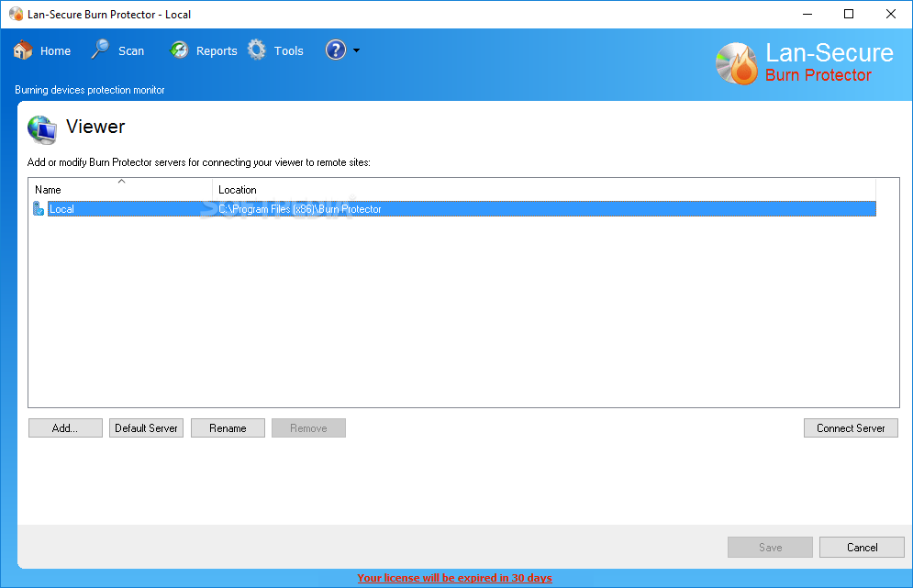Click Connect Server button
Viewport: 913px width, 588px height.
(851, 427)
